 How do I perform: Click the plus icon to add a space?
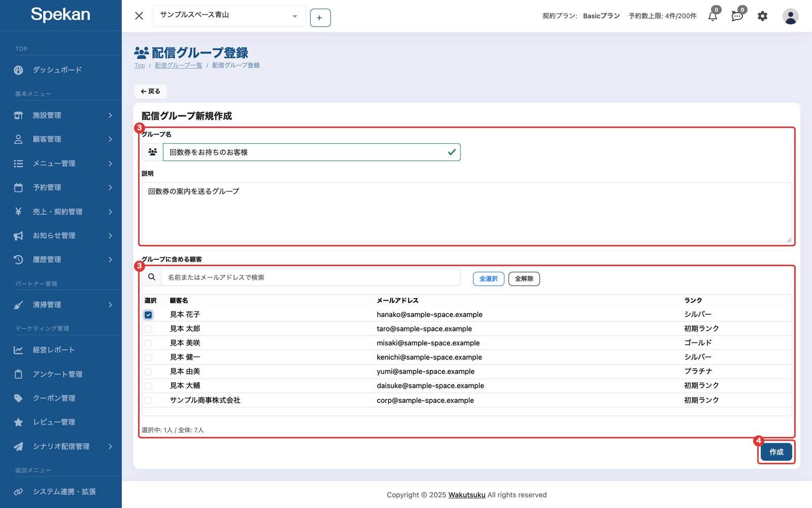(320, 18)
